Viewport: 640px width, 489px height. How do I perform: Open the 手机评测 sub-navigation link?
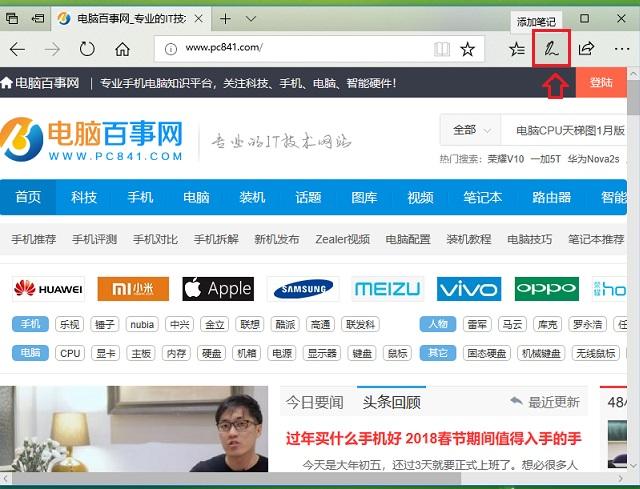click(95, 239)
